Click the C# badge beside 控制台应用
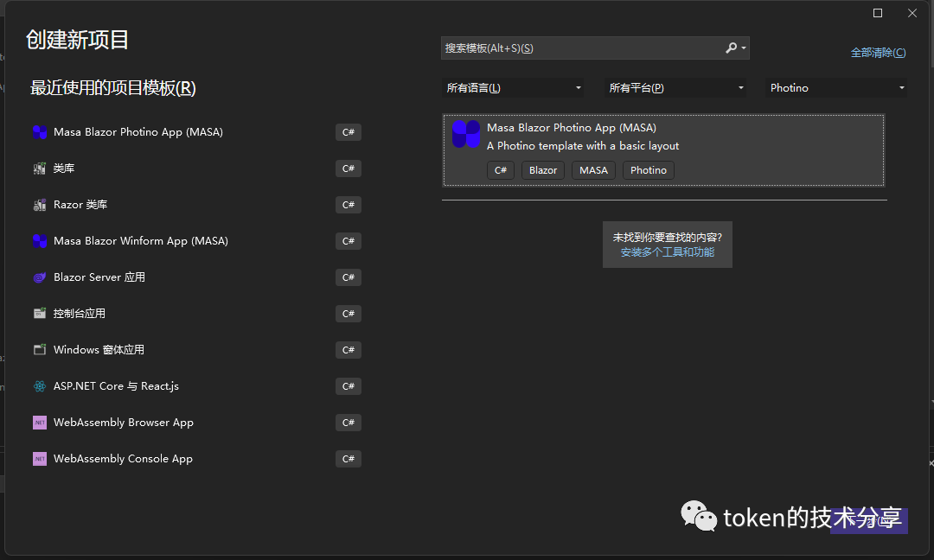Screen dimensions: 934x560 point(349,314)
